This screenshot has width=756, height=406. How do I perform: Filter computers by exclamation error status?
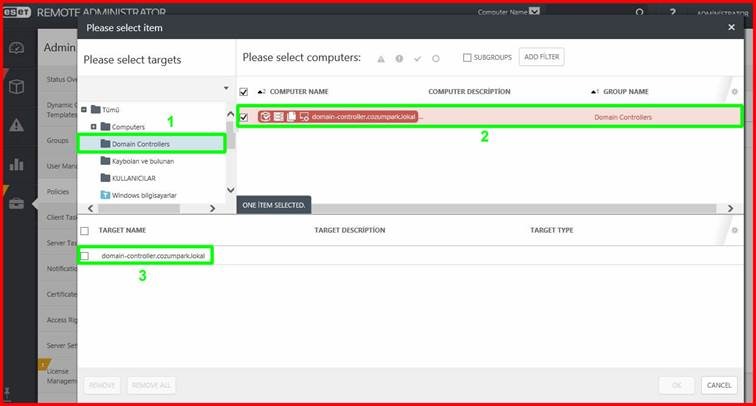399,59
